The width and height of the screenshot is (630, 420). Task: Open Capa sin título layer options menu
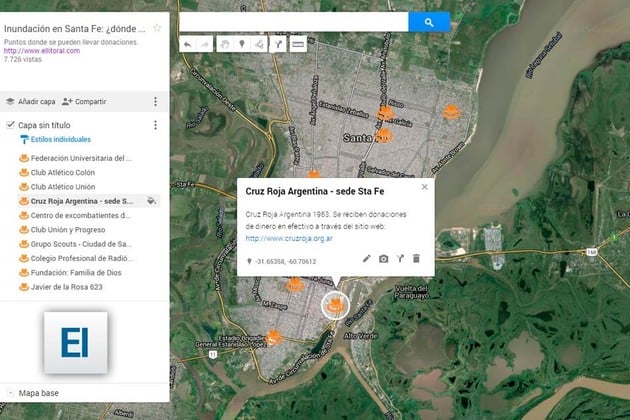pyautogui.click(x=155, y=125)
